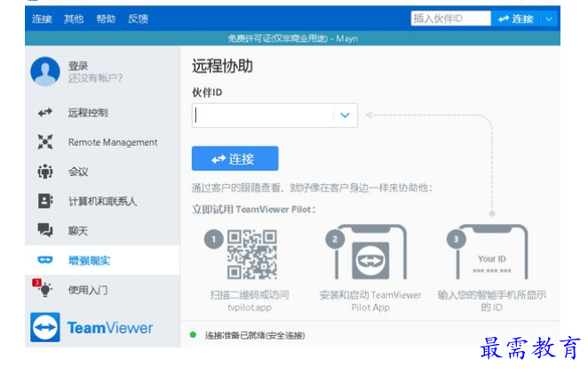Open the 聊天 sidebar tab
588x376 pixels.
[x=102, y=230]
